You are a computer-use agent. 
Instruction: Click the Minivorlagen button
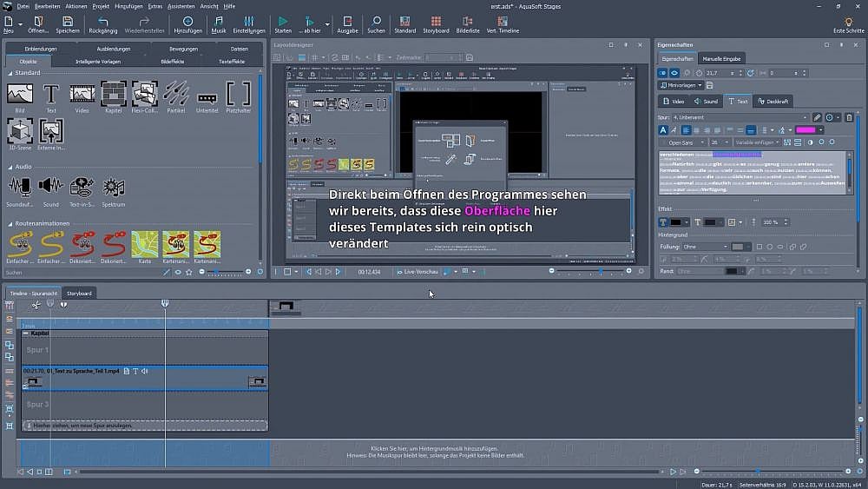coord(680,85)
